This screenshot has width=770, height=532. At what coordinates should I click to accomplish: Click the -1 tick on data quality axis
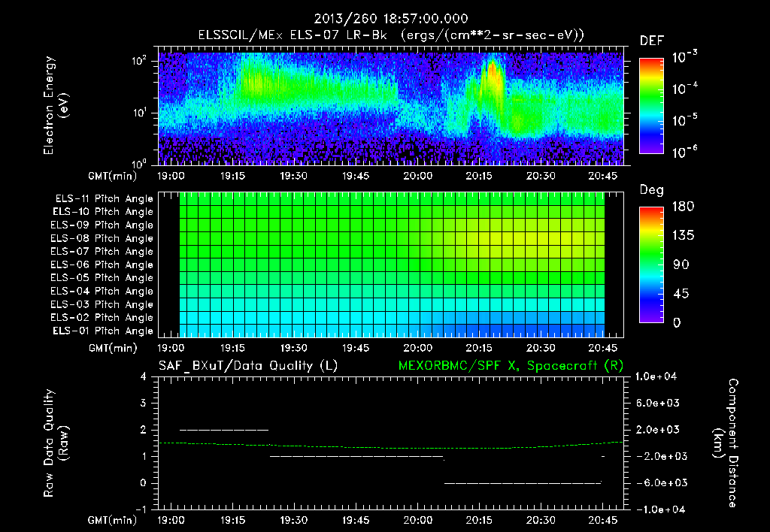pyautogui.click(x=141, y=509)
